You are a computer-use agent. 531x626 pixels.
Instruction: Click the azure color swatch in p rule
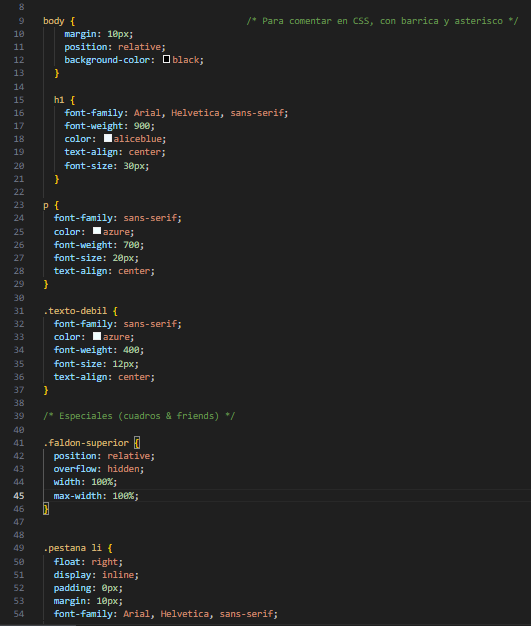tap(97, 231)
